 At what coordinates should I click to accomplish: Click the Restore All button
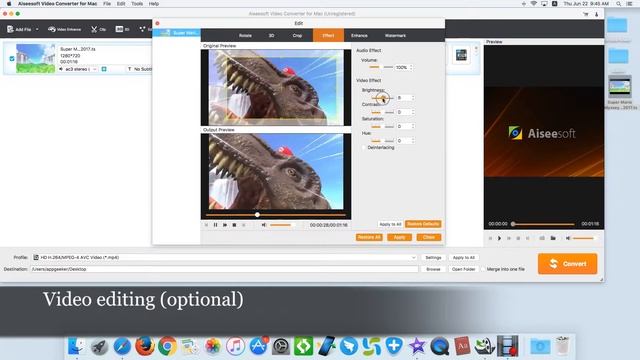click(x=369, y=237)
